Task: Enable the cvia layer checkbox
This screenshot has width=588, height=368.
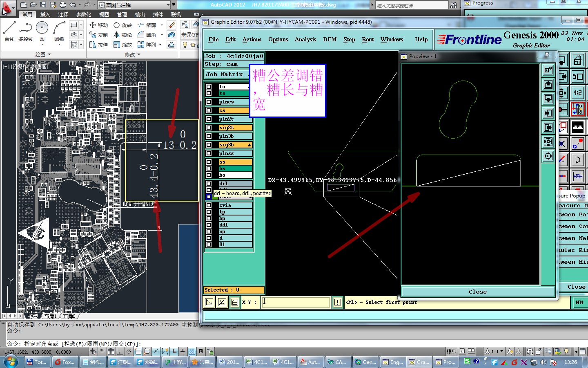Action: coord(209,205)
